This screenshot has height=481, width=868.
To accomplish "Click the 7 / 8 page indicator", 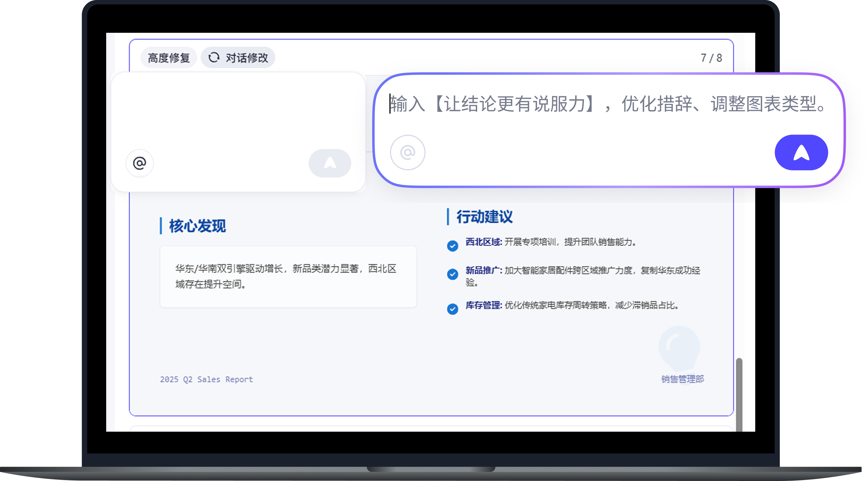I will pos(711,58).
